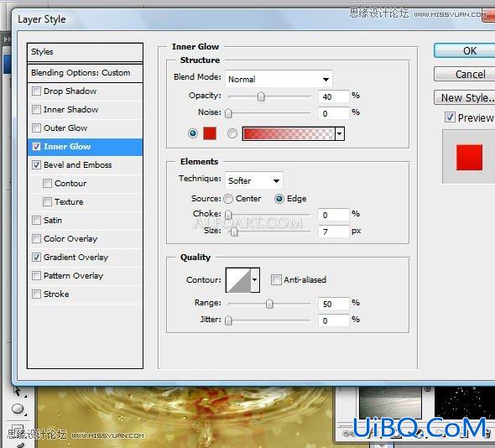
Task: Click the Choke slider handle
Action: point(228,215)
